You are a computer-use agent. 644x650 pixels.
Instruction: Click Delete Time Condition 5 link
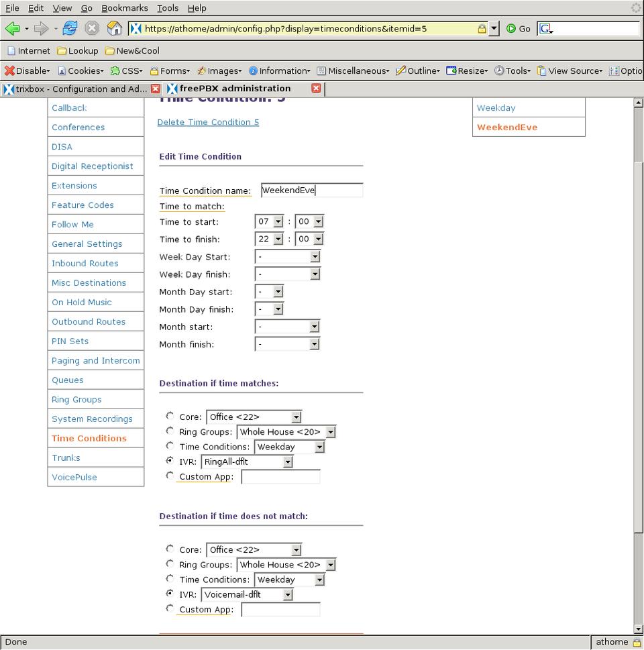(208, 122)
